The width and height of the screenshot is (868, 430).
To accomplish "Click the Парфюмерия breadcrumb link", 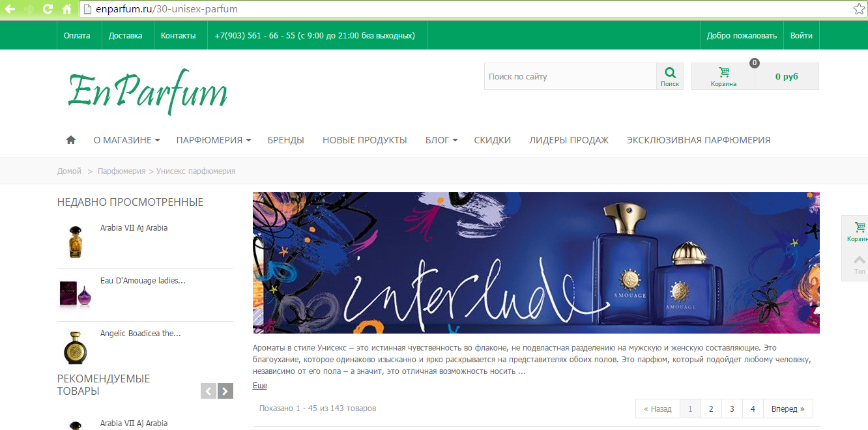I will pyautogui.click(x=121, y=171).
